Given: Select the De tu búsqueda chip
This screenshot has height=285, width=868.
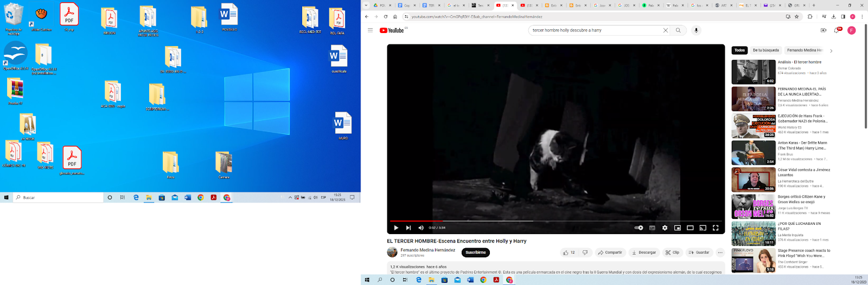Looking at the screenshot, I should (765, 50).
